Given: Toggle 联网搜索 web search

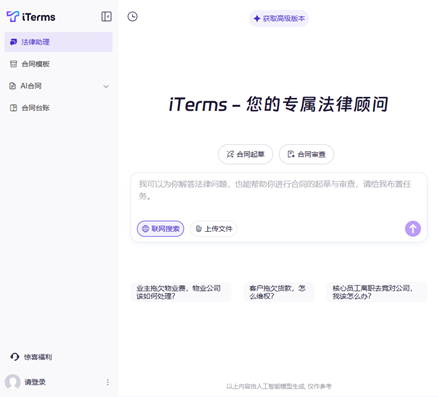Looking at the screenshot, I should pyautogui.click(x=160, y=229).
